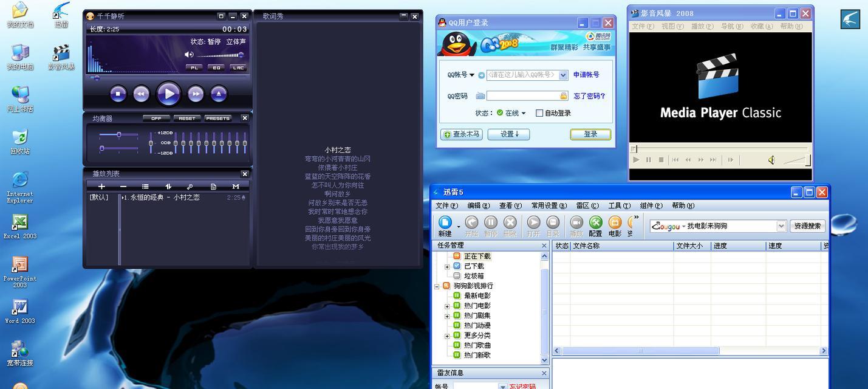Screen dimensions: 868x389
Task: Select the [默认] playlist entry
Action: point(99,198)
